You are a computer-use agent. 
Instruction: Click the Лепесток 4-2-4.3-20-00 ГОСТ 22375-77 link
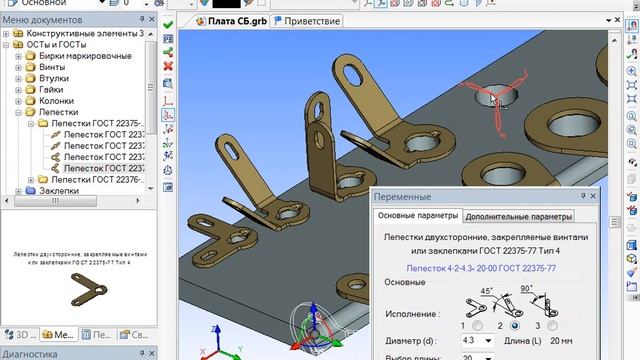point(481,268)
